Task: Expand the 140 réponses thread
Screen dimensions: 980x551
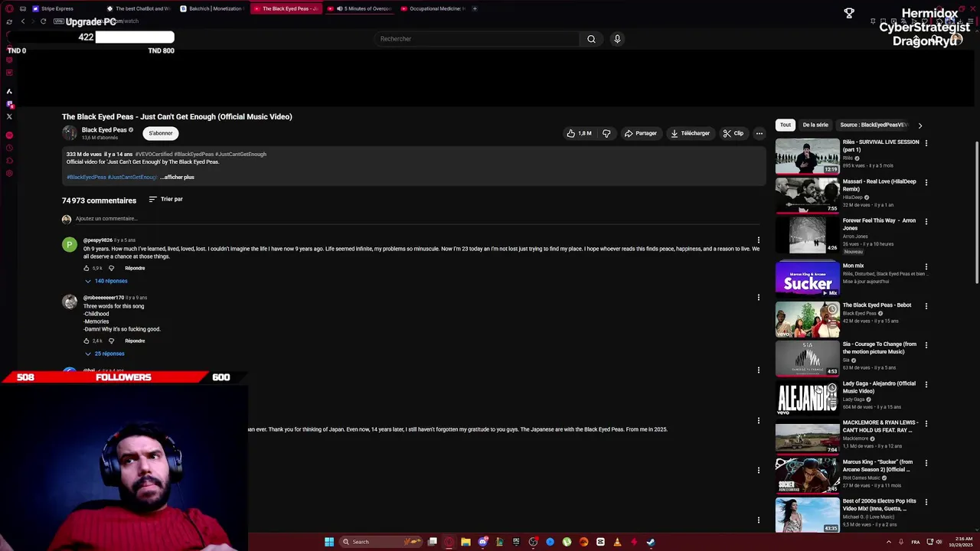Action: [106, 281]
